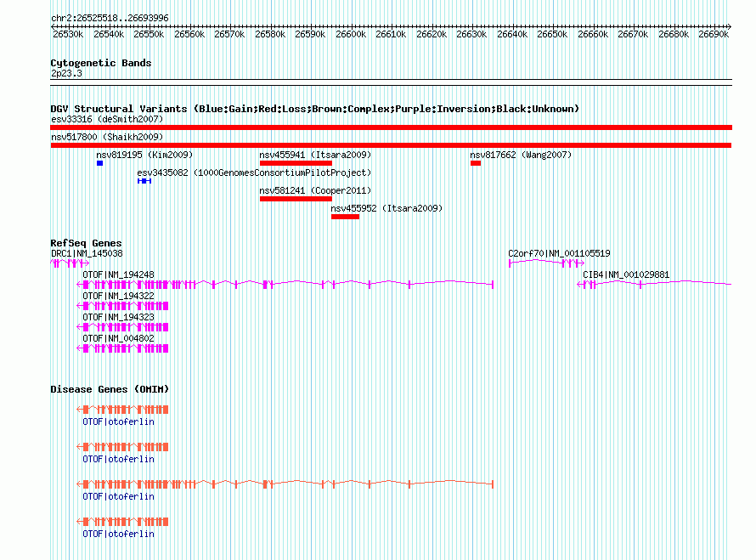
Task: Click the chr2:26525518..26693996 coordinate label
Action: [x=110, y=19]
